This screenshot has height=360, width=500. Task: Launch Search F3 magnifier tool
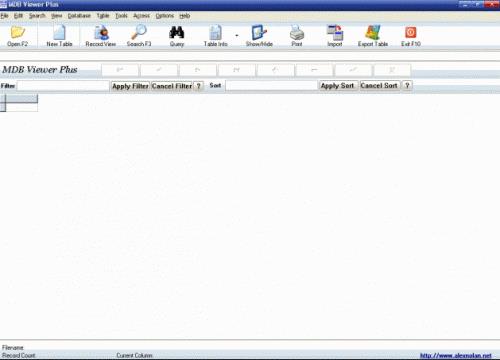point(139,36)
